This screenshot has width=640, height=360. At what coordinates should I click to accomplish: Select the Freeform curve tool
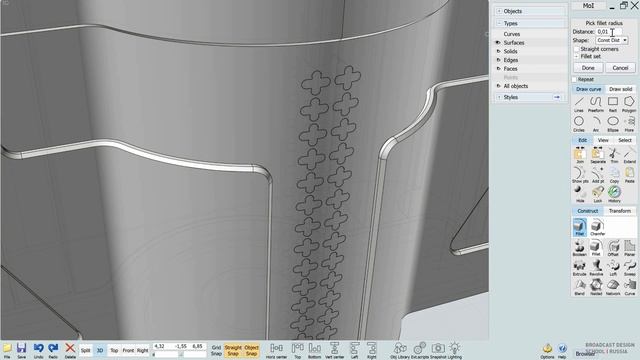596,104
